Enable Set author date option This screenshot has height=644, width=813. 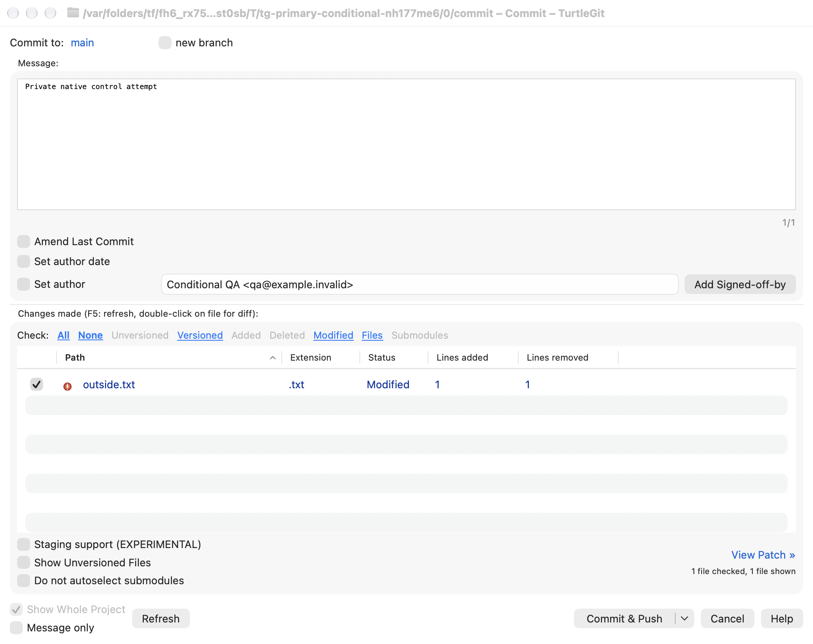click(x=24, y=261)
